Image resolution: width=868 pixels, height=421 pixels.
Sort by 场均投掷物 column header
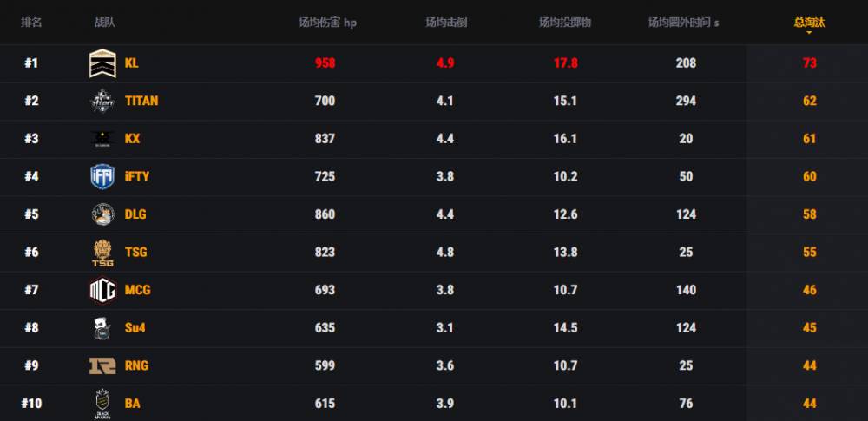pyautogui.click(x=565, y=23)
